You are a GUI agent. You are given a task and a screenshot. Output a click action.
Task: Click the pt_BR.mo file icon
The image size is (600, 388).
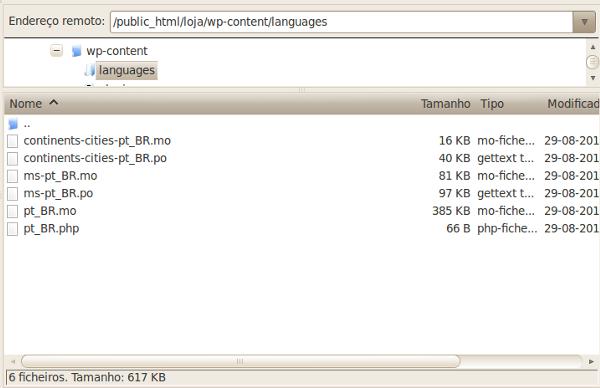[x=13, y=211]
